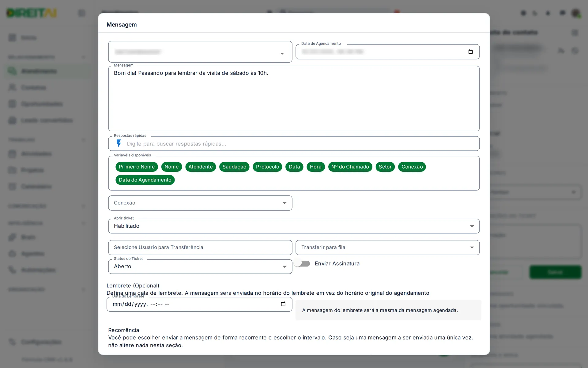
Task: Open the Status do Ticket dropdown showing Aberto
Action: point(200,266)
